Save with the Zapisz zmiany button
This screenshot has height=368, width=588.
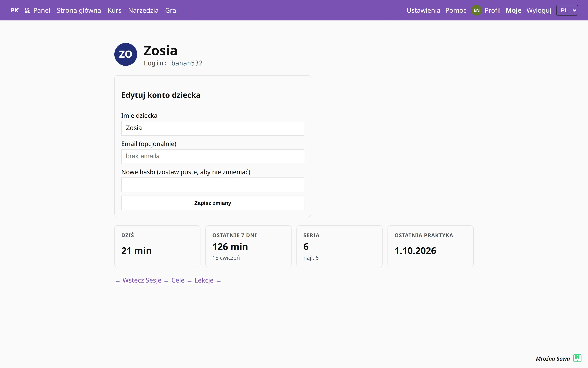213,203
